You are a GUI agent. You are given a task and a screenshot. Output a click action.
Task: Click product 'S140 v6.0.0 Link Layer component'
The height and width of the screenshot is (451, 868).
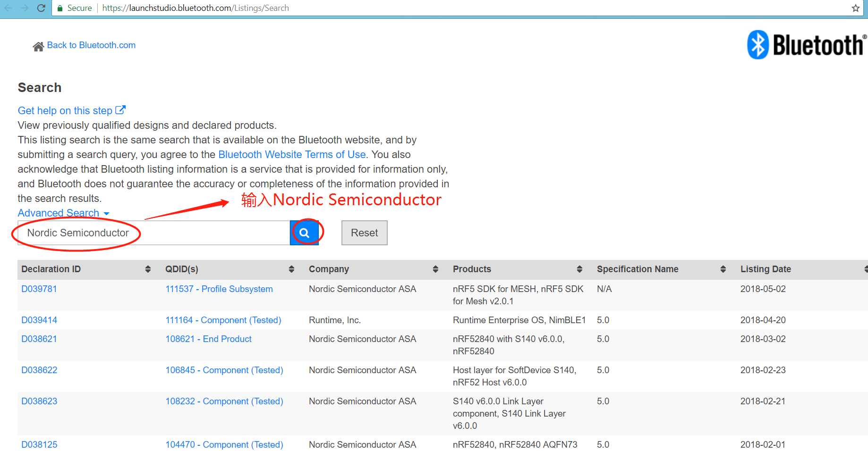[x=509, y=413]
